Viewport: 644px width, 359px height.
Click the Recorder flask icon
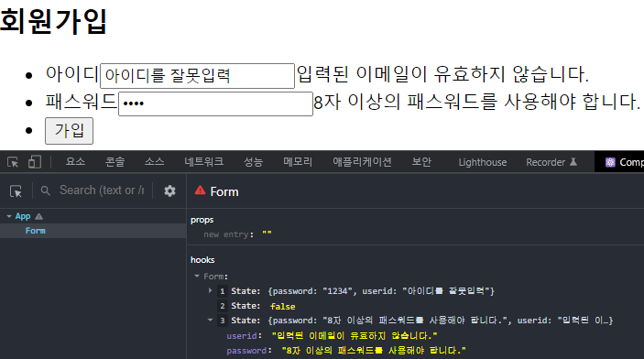pyautogui.click(x=573, y=162)
